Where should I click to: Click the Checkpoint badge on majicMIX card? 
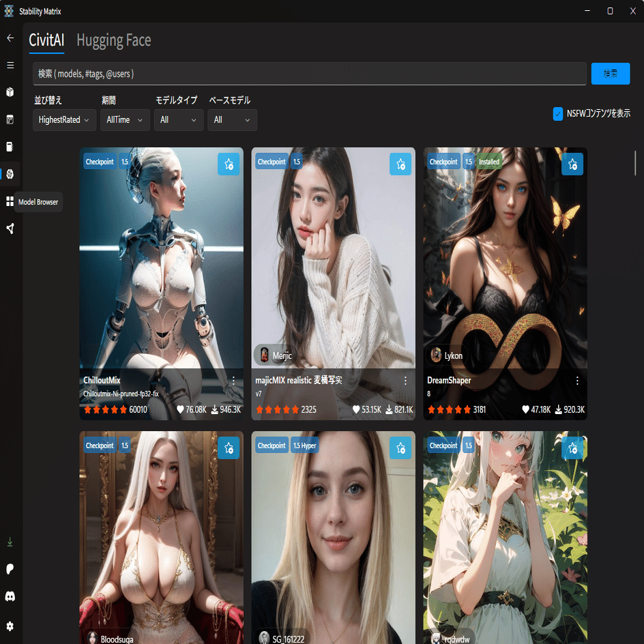(x=272, y=162)
